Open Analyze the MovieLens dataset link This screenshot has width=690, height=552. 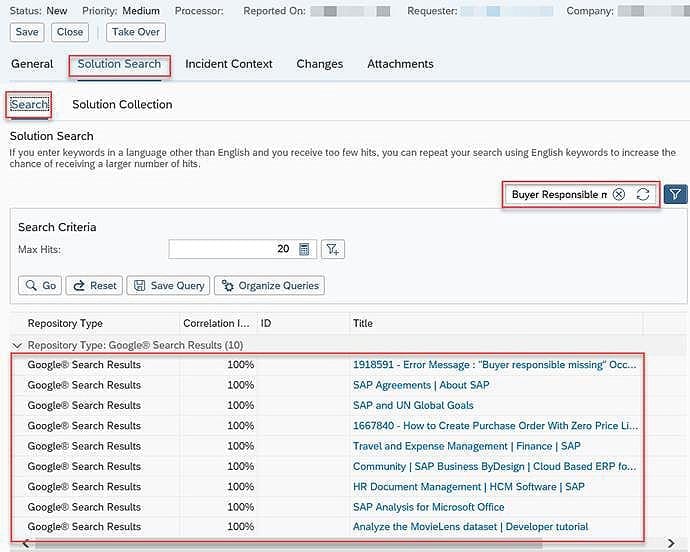pyautogui.click(x=470, y=526)
